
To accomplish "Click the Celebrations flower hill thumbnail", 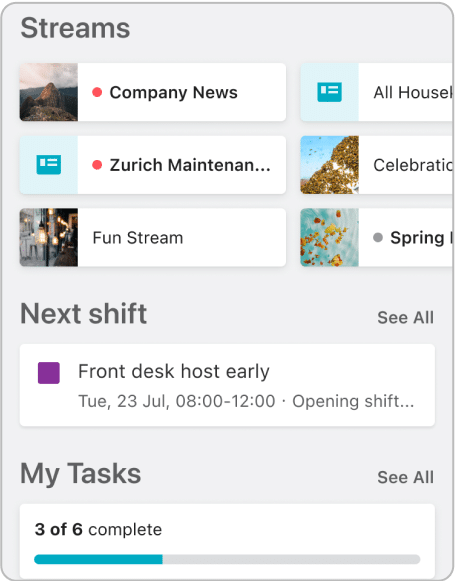I will pyautogui.click(x=329, y=165).
